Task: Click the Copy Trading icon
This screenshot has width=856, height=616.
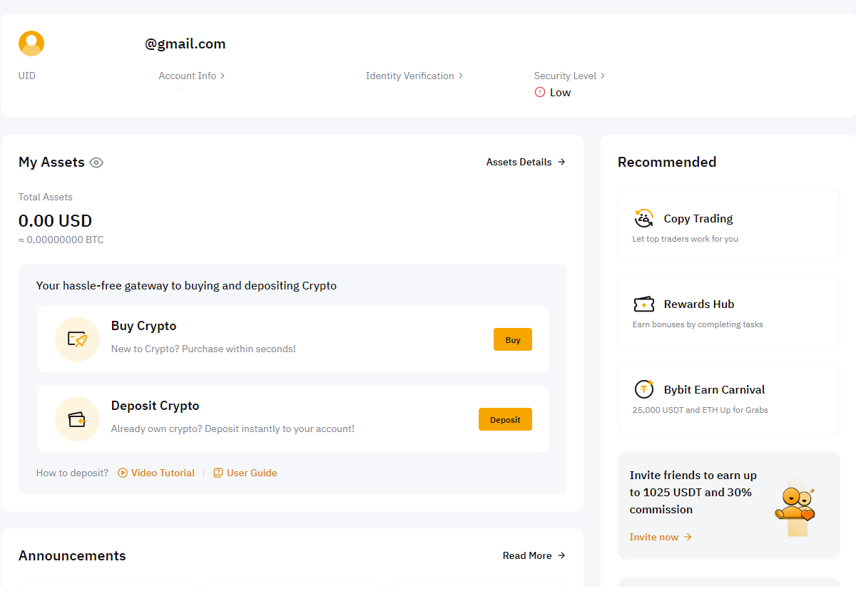Action: (x=643, y=218)
